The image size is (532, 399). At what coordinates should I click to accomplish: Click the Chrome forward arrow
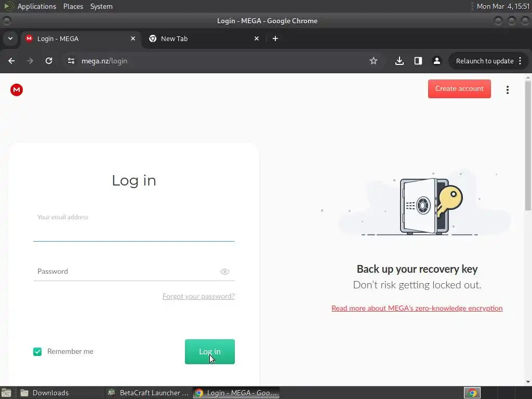click(x=30, y=61)
